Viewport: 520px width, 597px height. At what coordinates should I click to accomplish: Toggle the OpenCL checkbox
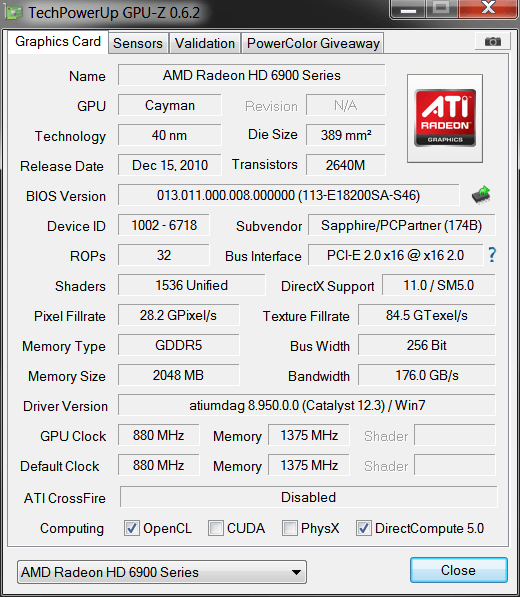click(132, 528)
